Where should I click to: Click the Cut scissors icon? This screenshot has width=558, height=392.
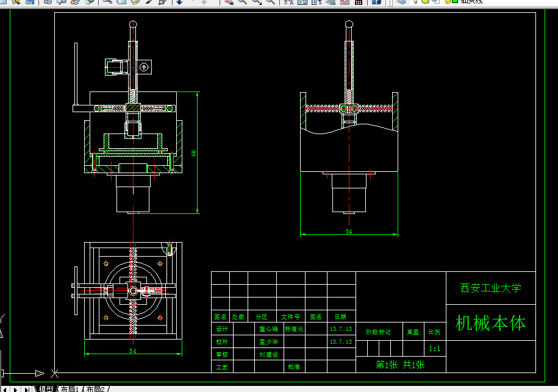[107, 2]
